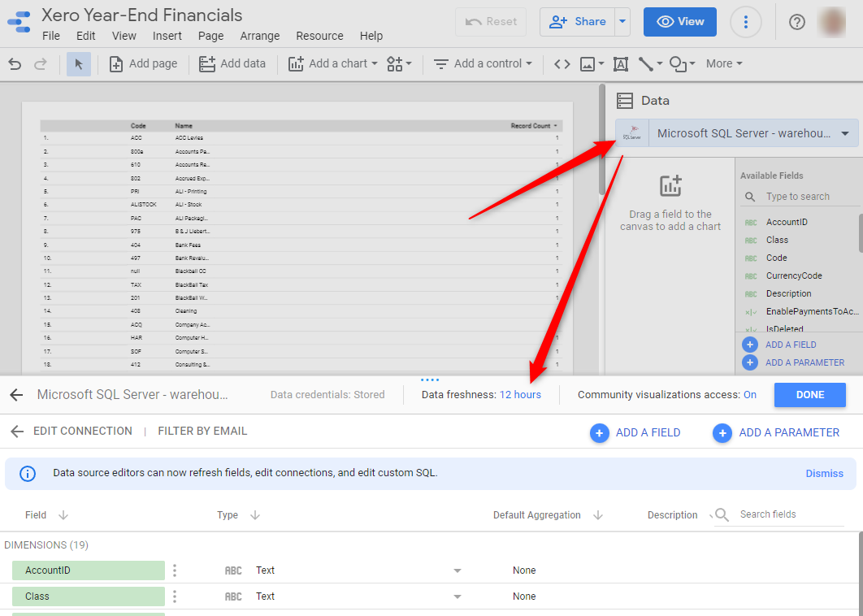
Task: Click the redo arrow icon
Action: point(40,63)
